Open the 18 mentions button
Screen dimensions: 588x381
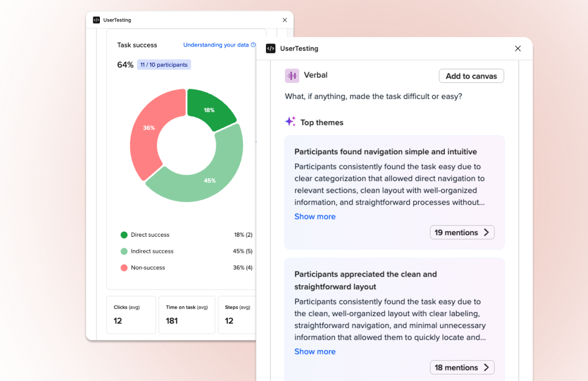462,368
